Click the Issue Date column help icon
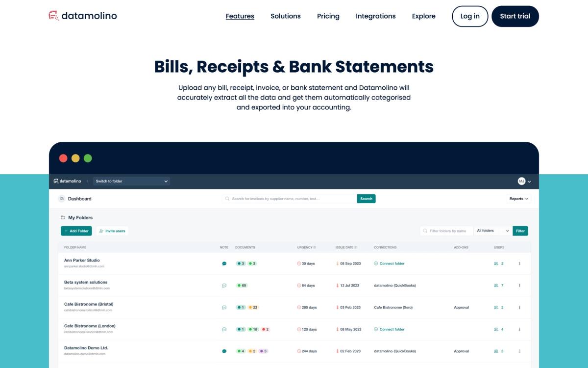This screenshot has width=588, height=368. click(356, 247)
